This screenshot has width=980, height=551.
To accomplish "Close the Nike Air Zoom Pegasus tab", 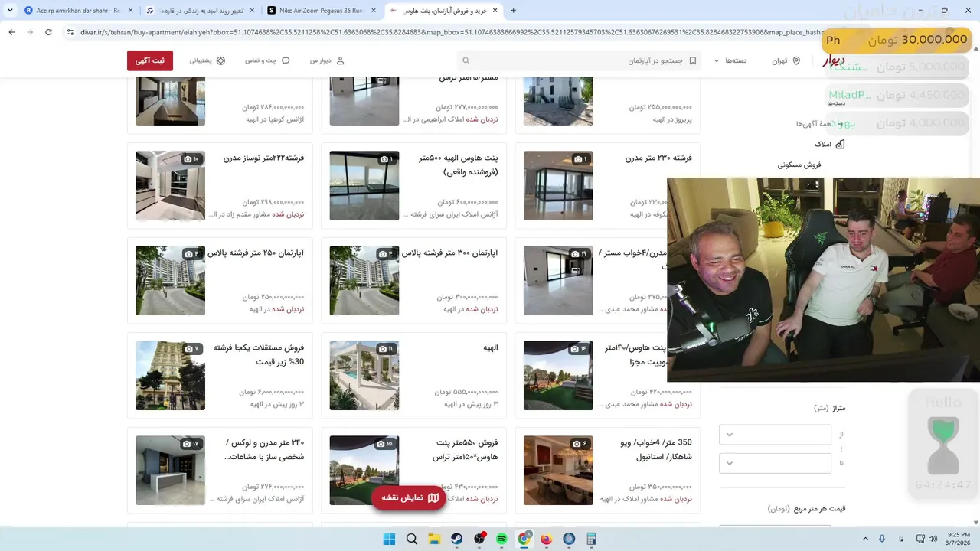I will (x=374, y=11).
